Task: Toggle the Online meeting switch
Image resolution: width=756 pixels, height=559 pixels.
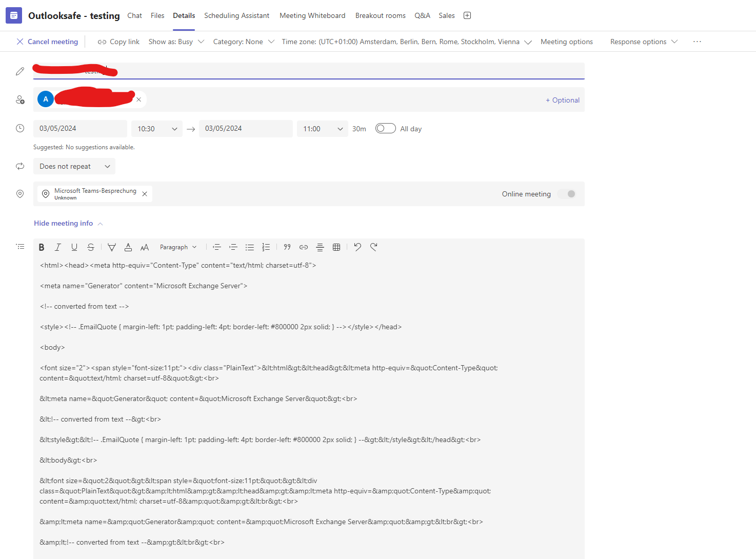Action: coord(567,194)
